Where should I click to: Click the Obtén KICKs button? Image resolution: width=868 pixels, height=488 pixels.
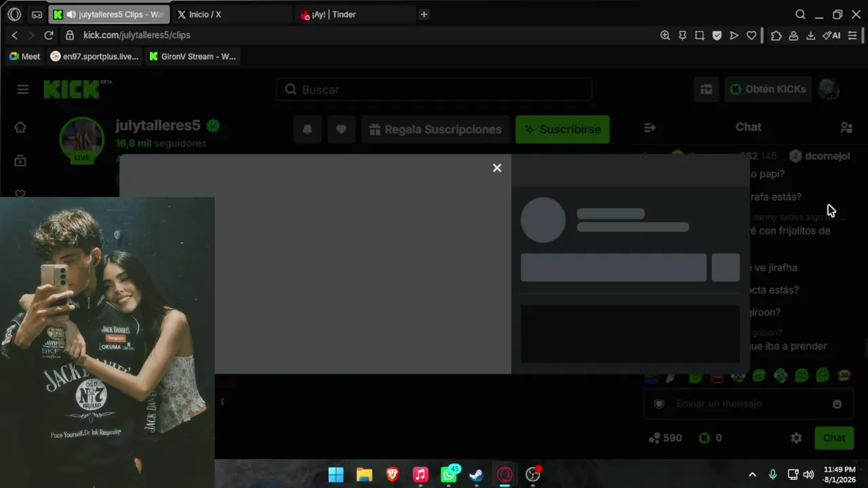(768, 89)
